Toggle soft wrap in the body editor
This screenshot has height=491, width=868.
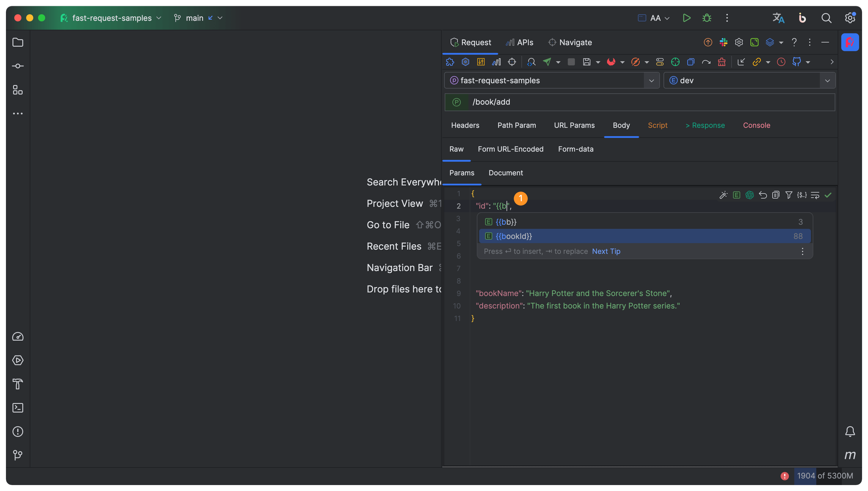(815, 195)
